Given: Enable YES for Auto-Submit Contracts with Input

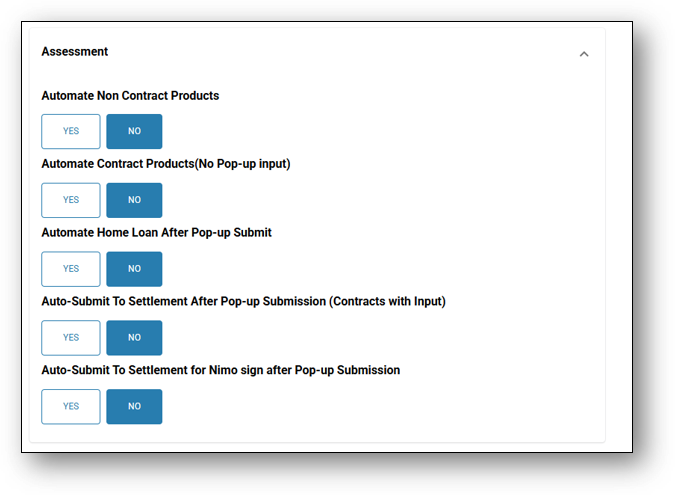Looking at the screenshot, I should pyautogui.click(x=71, y=338).
